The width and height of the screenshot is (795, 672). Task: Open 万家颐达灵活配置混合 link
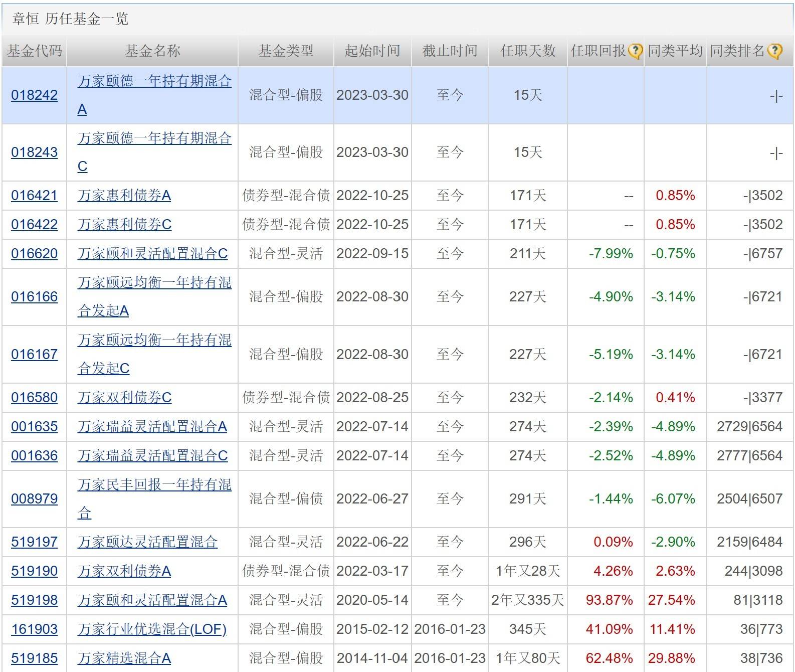pos(147,542)
